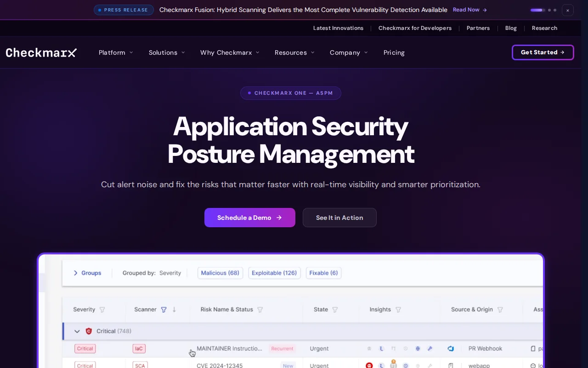This screenshot has width=588, height=368.
Task: Click the red Critical shield icon
Action: pyautogui.click(x=89, y=331)
